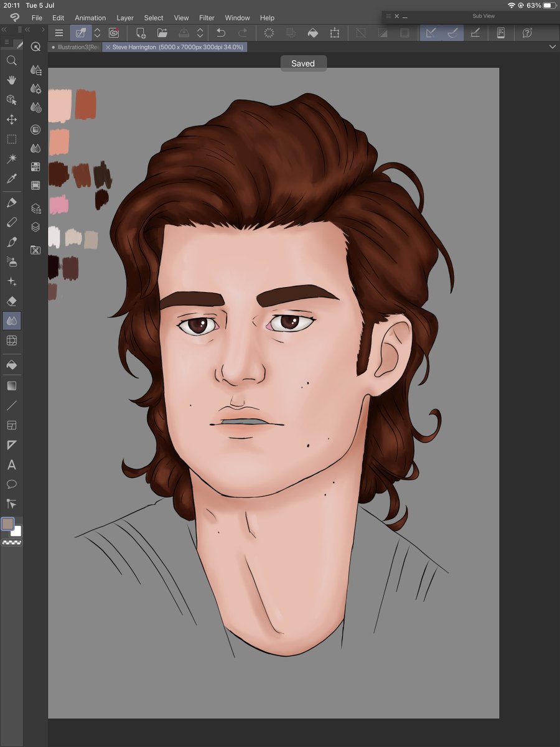Open the Animation menu
Screen dimensions: 560x747
90,18
